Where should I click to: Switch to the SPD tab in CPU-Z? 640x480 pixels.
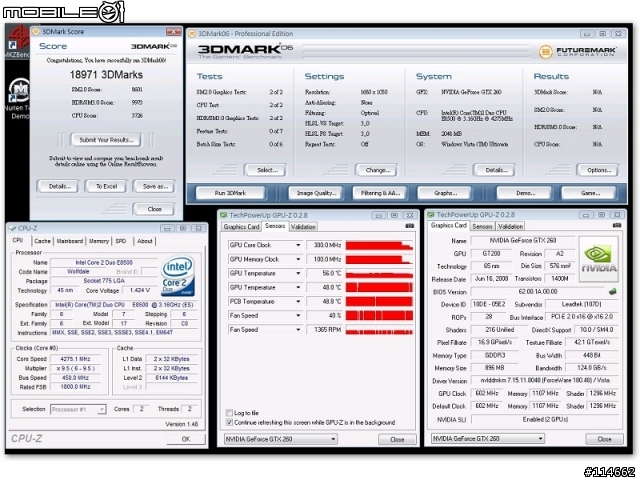pos(121,241)
